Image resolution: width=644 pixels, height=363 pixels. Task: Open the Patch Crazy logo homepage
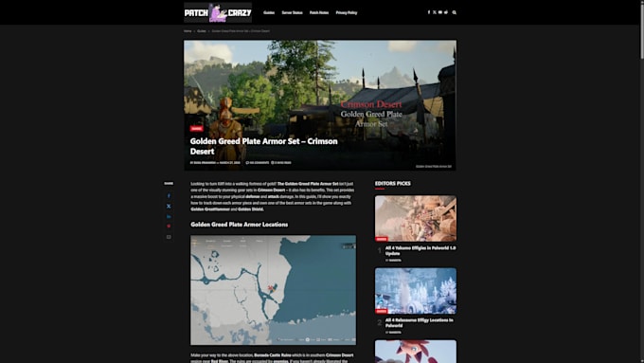(218, 12)
